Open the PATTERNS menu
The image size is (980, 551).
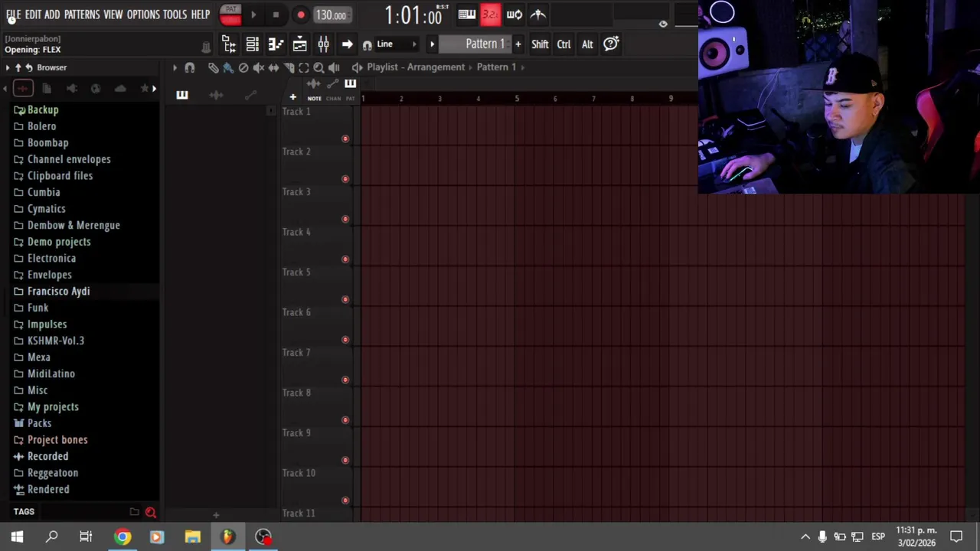tap(82, 15)
